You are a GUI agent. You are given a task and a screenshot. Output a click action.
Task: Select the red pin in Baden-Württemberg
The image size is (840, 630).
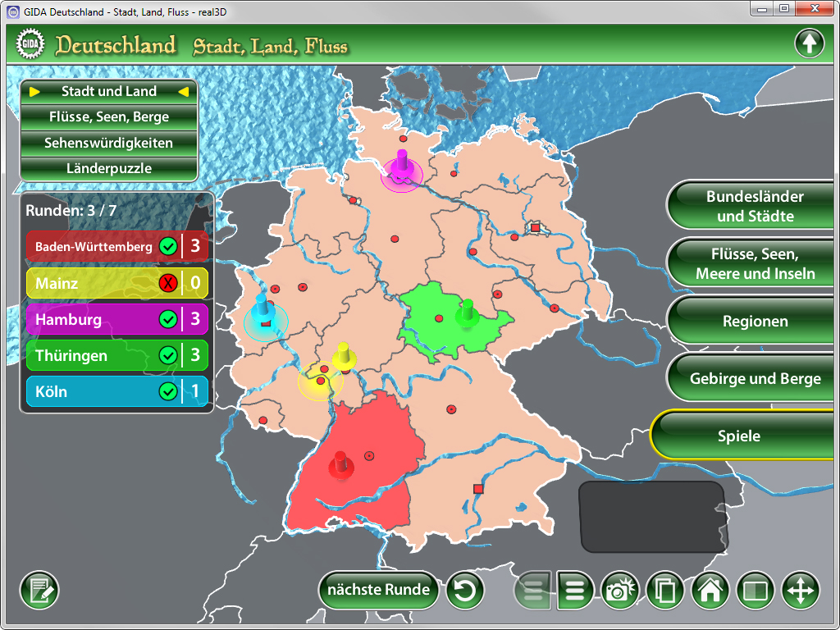tap(340, 464)
